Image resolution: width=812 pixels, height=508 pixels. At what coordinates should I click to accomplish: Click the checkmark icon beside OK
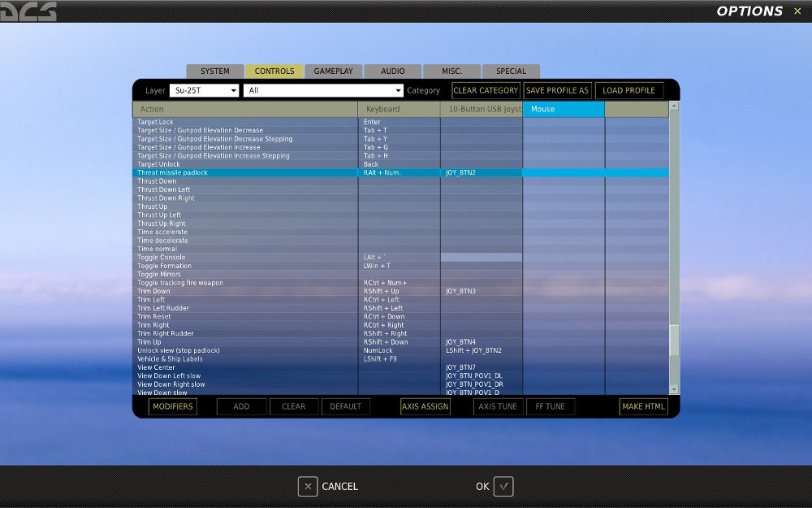point(503,486)
